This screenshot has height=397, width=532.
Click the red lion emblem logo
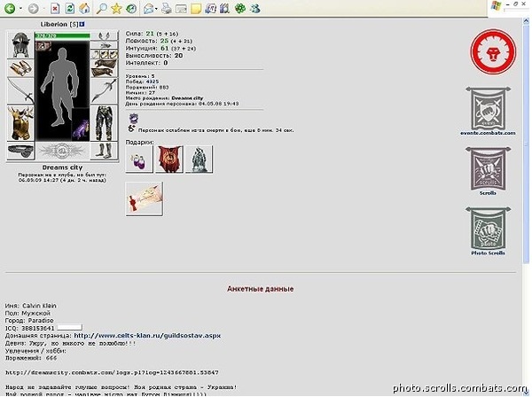click(493, 52)
